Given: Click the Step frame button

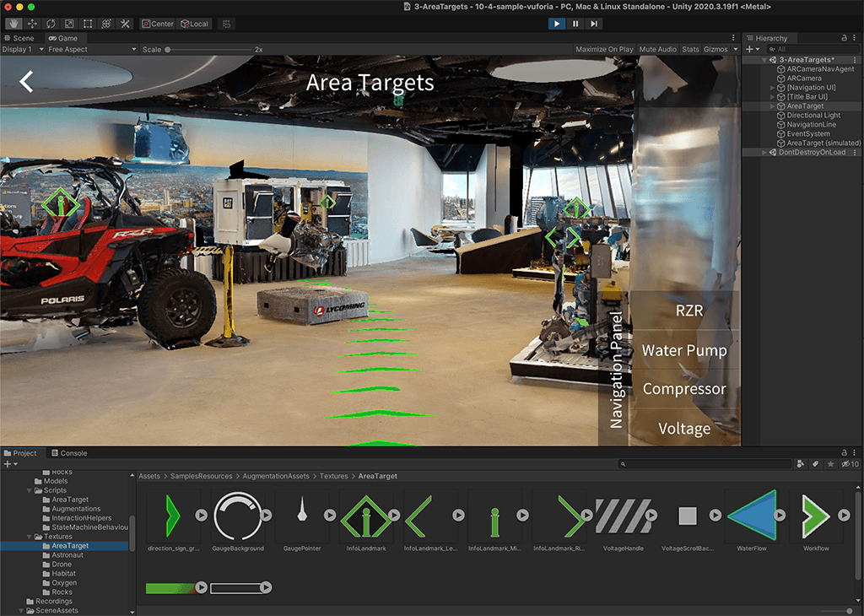Looking at the screenshot, I should pos(594,24).
